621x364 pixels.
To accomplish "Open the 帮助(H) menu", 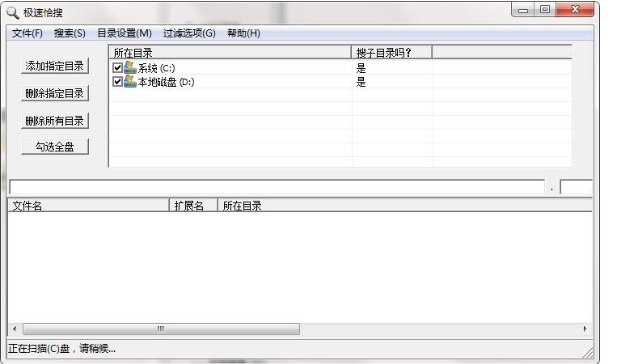I will coord(244,33).
